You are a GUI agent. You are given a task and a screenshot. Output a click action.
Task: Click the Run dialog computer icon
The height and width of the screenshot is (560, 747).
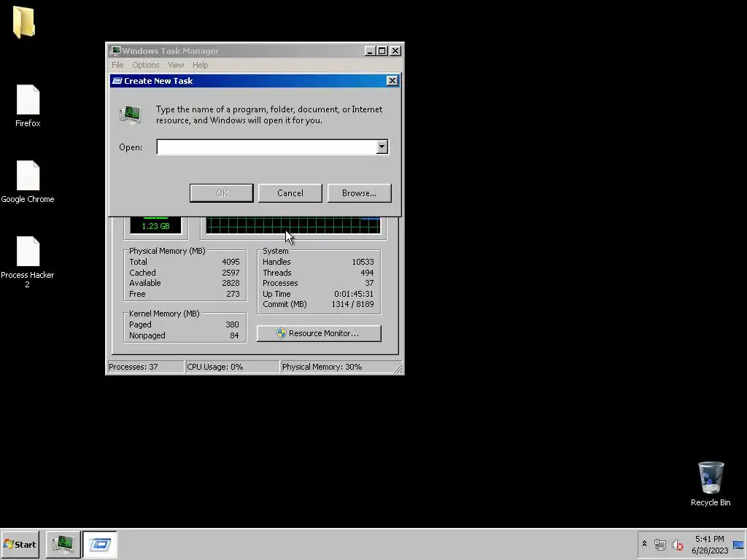(x=130, y=114)
